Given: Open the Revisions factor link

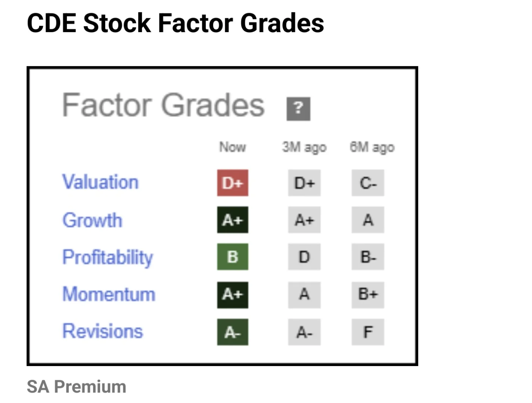Looking at the screenshot, I should [x=102, y=331].
